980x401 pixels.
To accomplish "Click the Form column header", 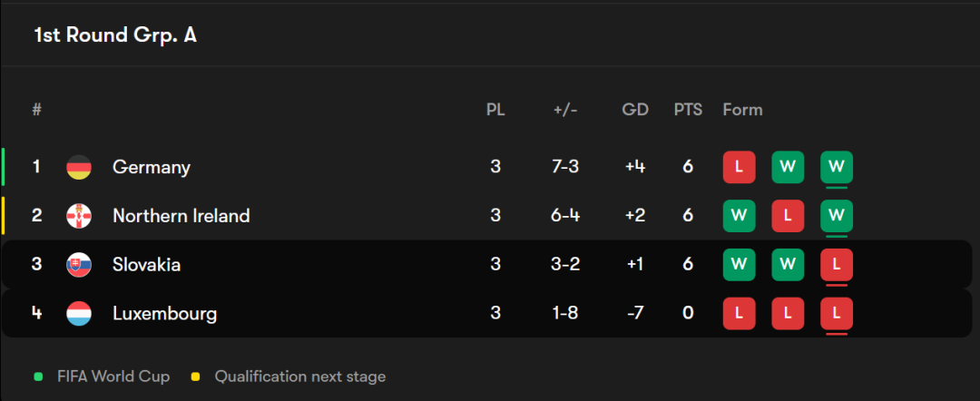I will (742, 110).
